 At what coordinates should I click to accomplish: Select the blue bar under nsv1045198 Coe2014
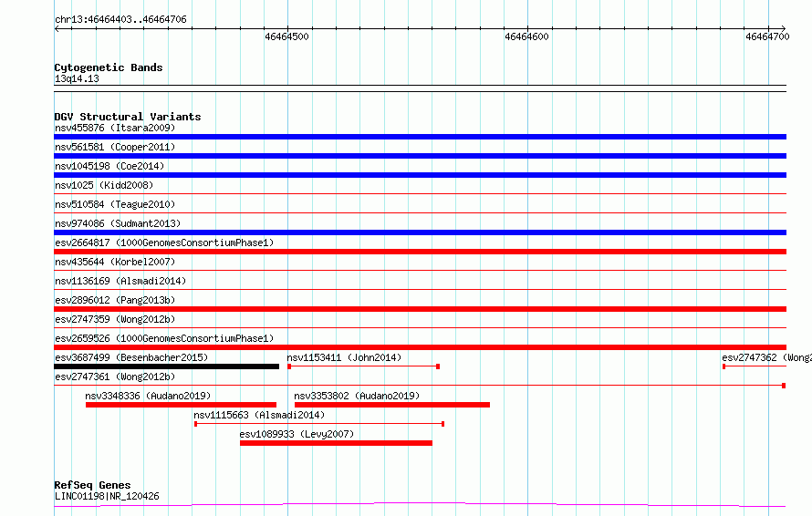[x=420, y=175]
